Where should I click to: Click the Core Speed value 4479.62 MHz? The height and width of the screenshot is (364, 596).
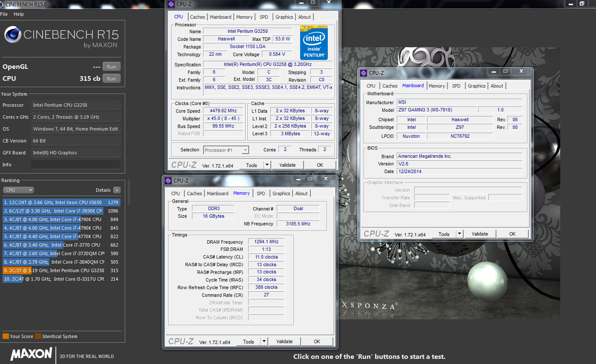tap(223, 111)
